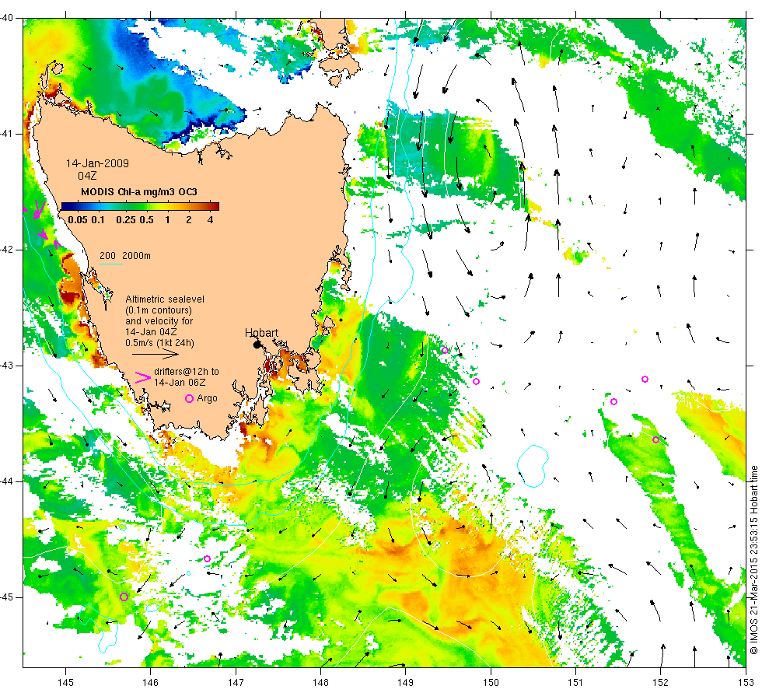
Task: Click the black Hobart city marker dot
Action: [257, 345]
